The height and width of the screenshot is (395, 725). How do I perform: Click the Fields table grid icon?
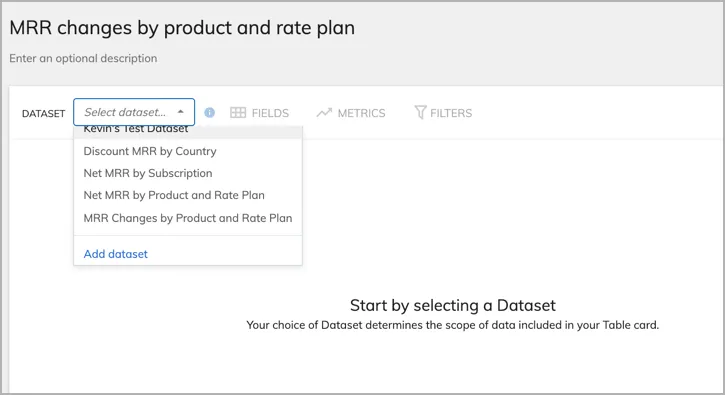(x=238, y=113)
